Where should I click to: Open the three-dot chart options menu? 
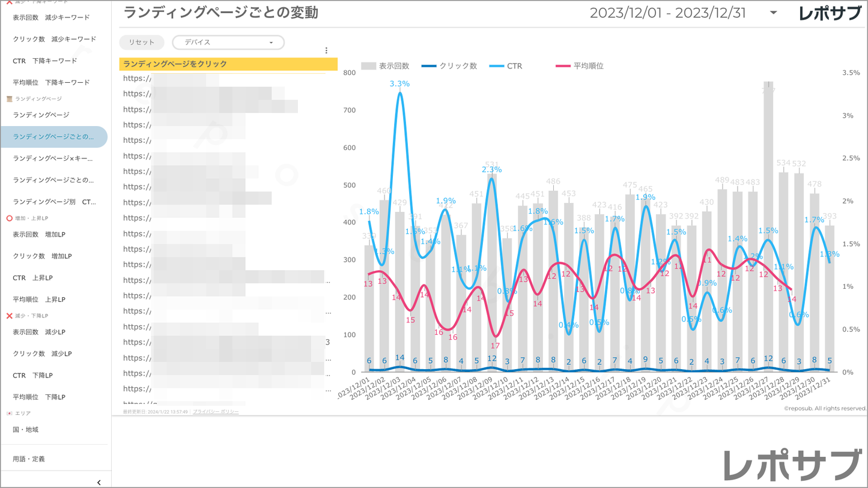pos(326,51)
